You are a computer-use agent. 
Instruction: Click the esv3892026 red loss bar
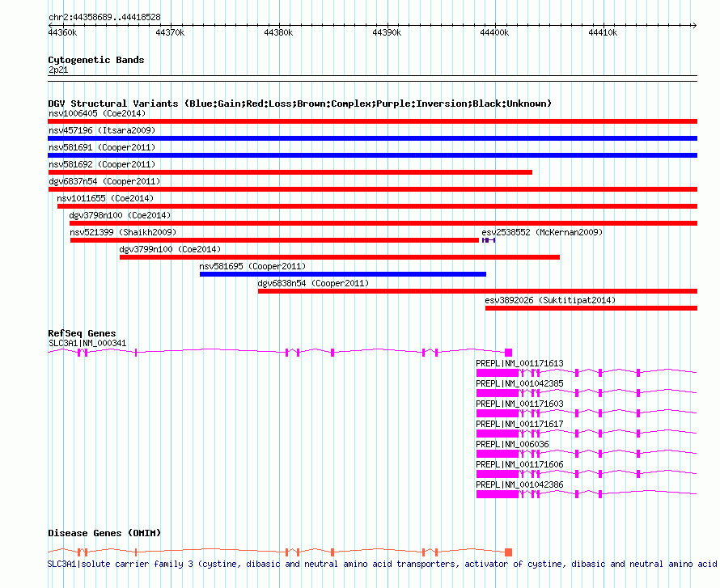[x=591, y=308]
